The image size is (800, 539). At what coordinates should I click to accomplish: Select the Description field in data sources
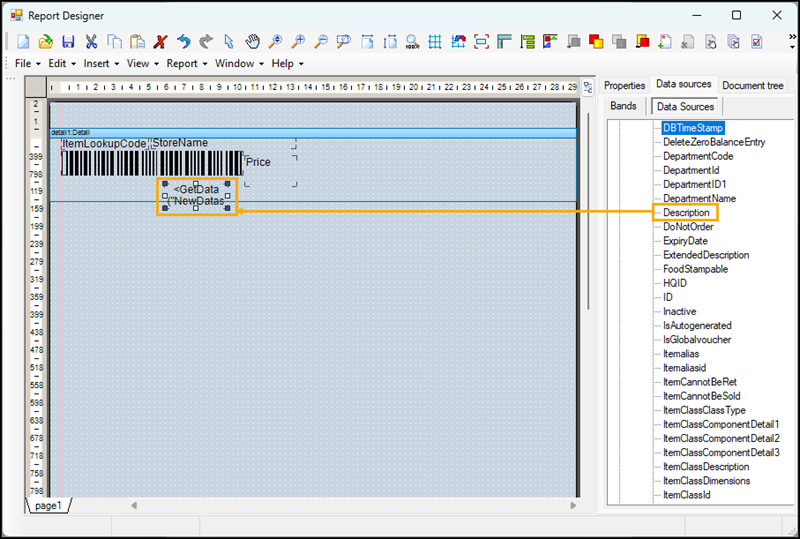tap(686, 212)
